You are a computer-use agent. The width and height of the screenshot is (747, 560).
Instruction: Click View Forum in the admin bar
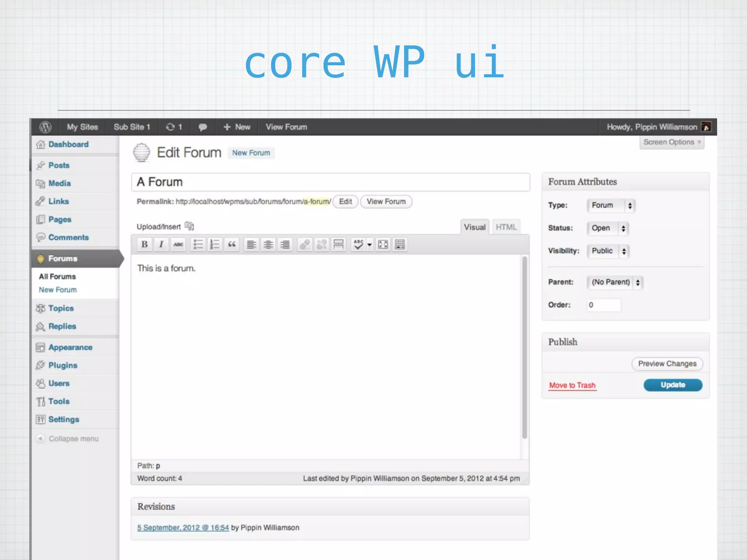tap(286, 127)
